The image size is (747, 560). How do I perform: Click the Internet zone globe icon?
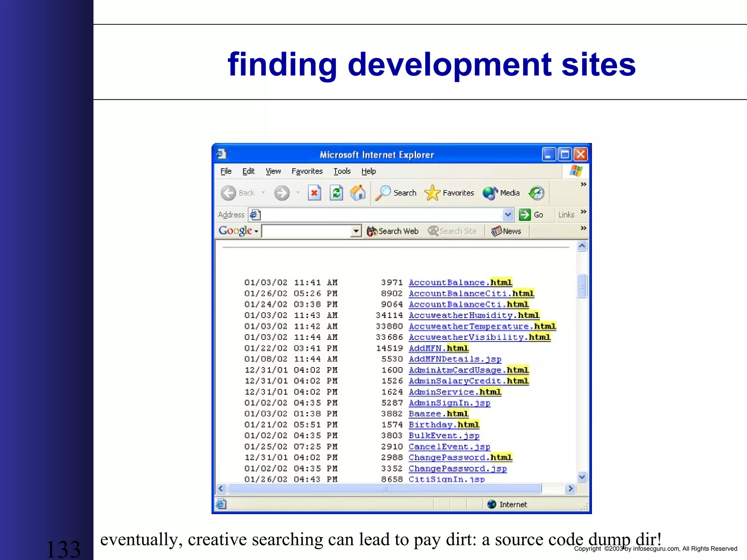point(492,504)
